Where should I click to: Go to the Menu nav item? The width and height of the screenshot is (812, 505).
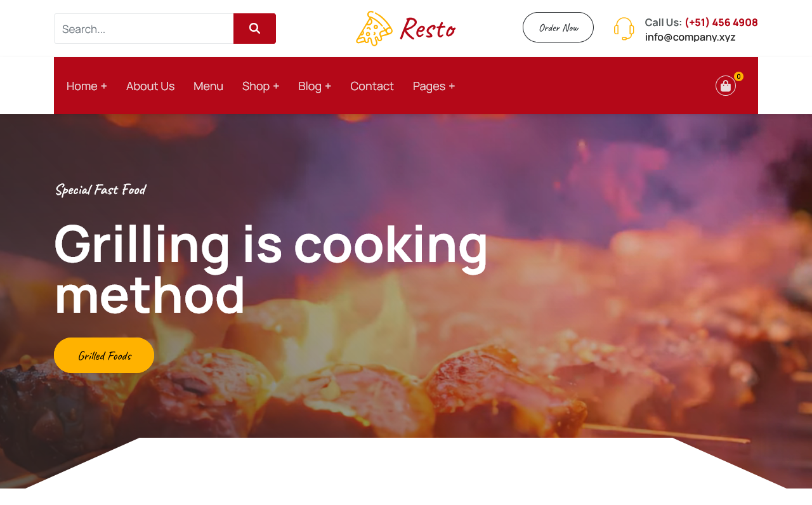tap(208, 86)
